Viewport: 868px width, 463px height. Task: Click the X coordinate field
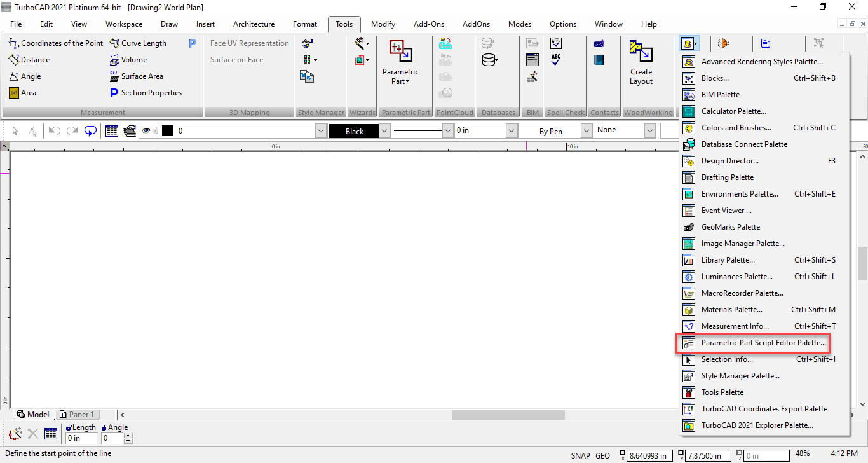tap(651, 455)
